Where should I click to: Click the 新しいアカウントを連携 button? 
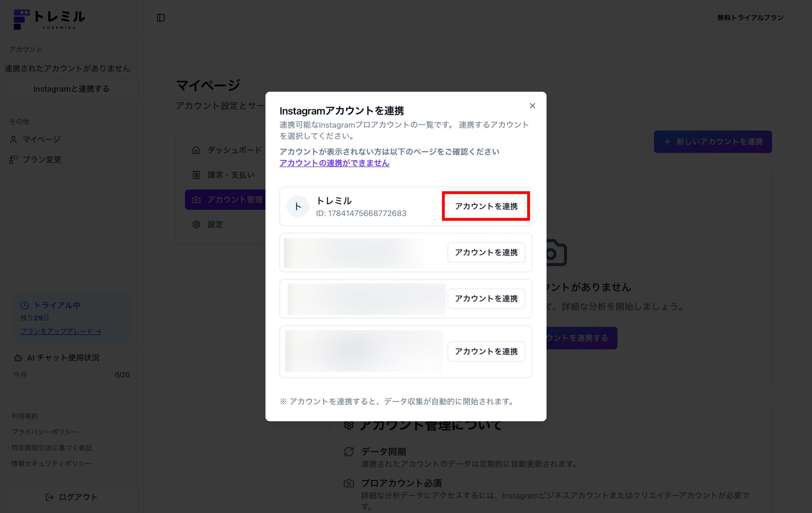pyautogui.click(x=712, y=142)
